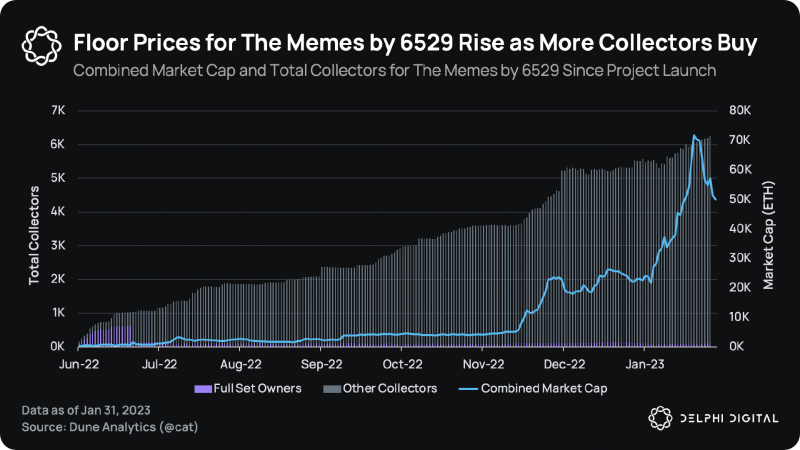Click the Delphi logo beside the chart title
This screenshot has height=450, width=800.
coord(42,46)
